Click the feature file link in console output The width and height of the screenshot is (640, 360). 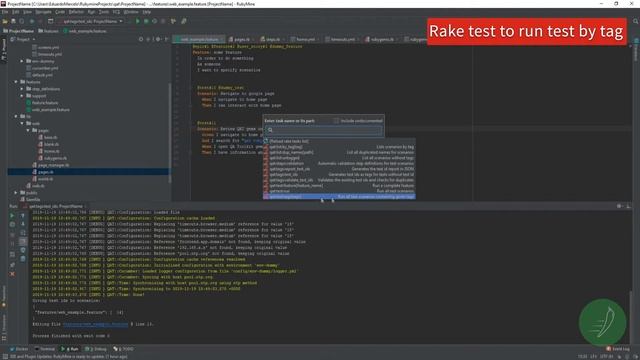(95, 324)
